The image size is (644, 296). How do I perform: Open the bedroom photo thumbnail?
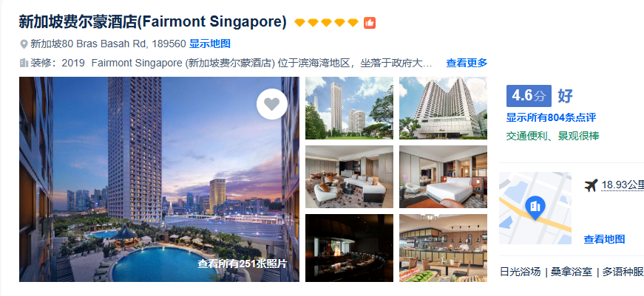443,176
